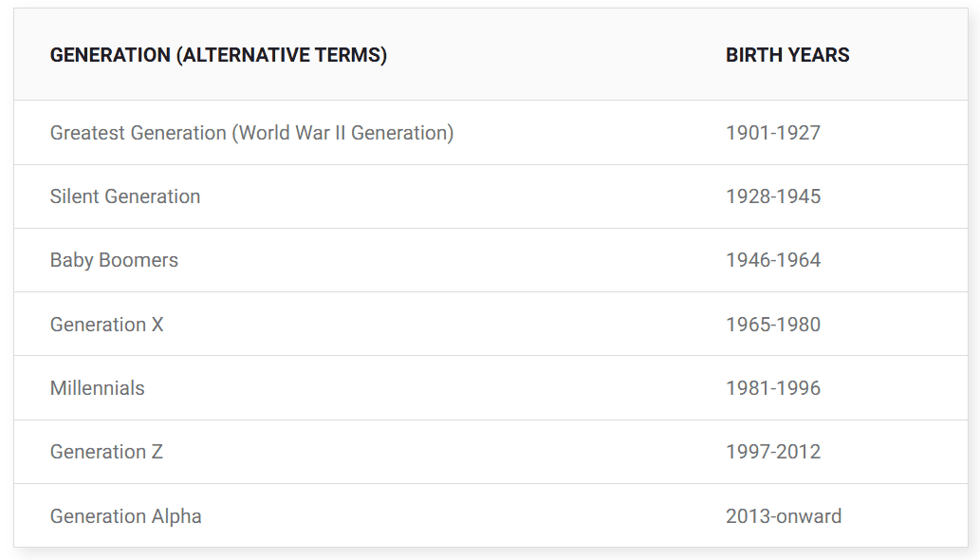Click the '(World War II Generation)' parenthetical
This screenshot has height=560, width=980.
pyautogui.click(x=342, y=133)
